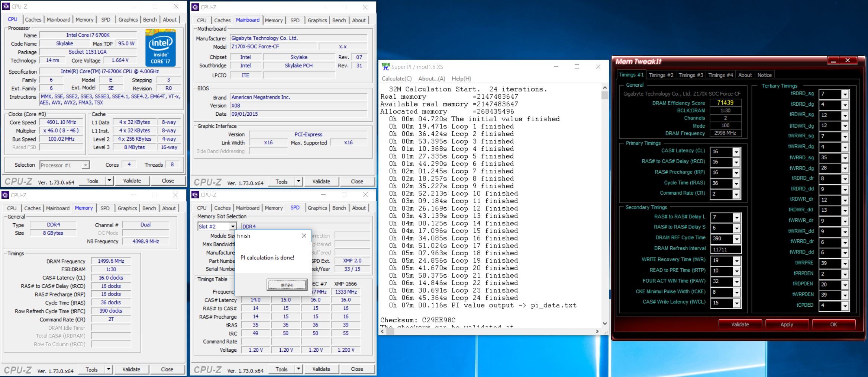
Task: Expand Tools arrow in Mainboard window
Action: pyautogui.click(x=299, y=182)
